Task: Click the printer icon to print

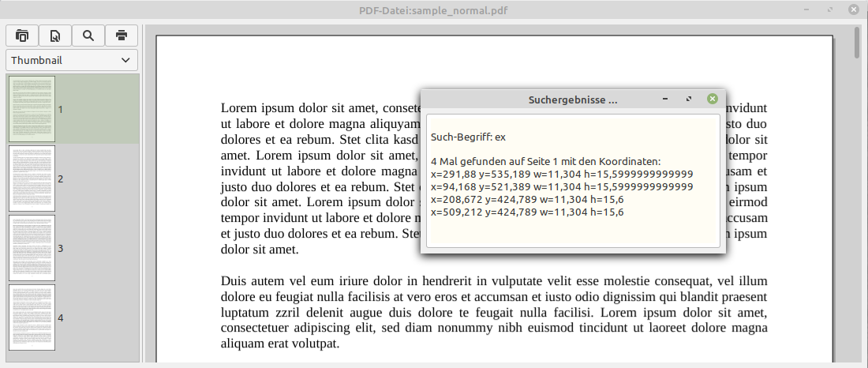Action: (121, 36)
